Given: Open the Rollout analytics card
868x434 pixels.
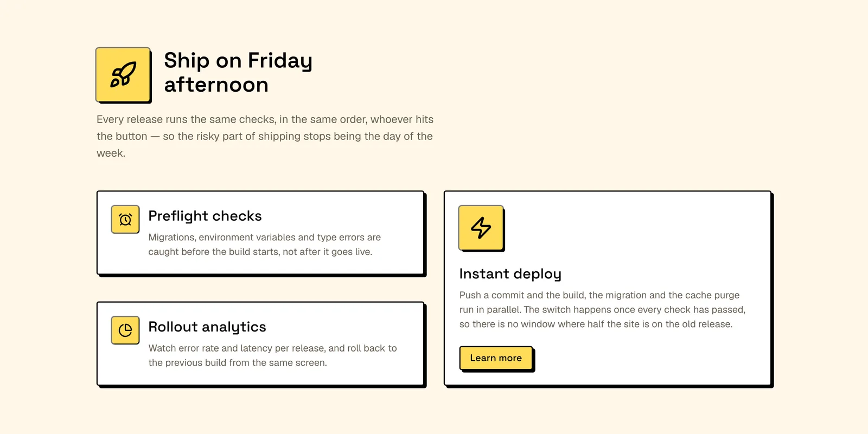Looking at the screenshot, I should [260, 344].
